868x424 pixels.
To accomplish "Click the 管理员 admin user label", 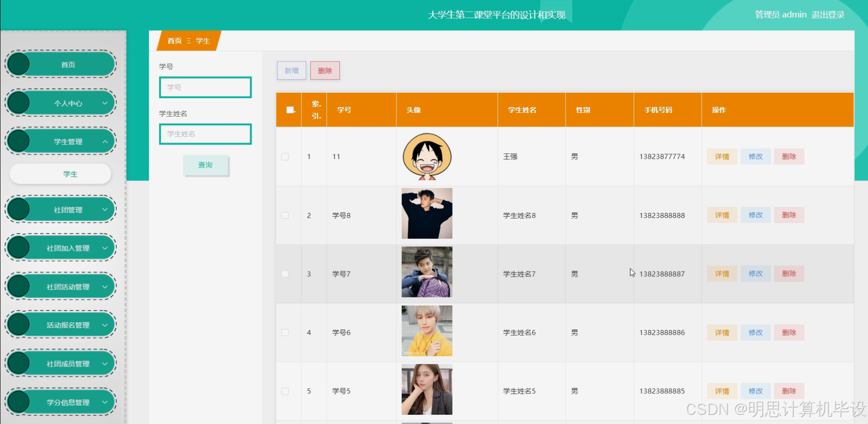I will (781, 15).
